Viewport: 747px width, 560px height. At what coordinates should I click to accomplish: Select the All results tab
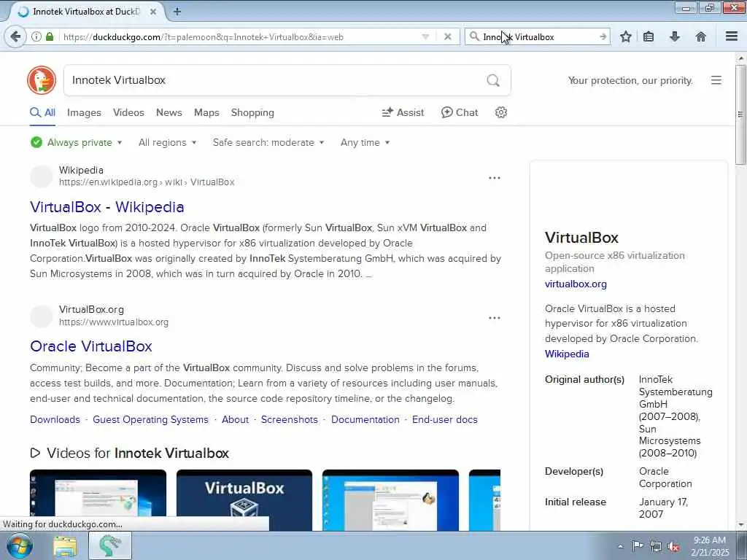pyautogui.click(x=42, y=112)
